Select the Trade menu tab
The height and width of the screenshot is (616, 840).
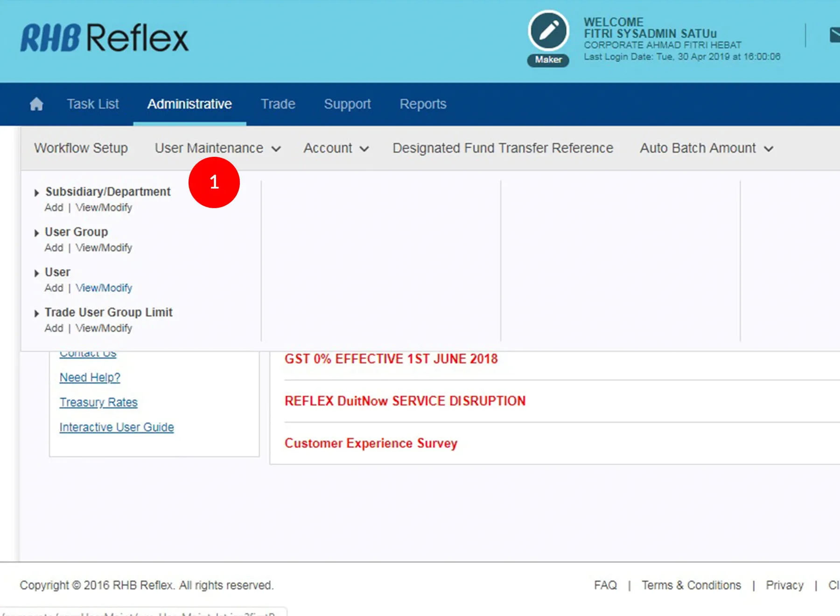pos(278,104)
